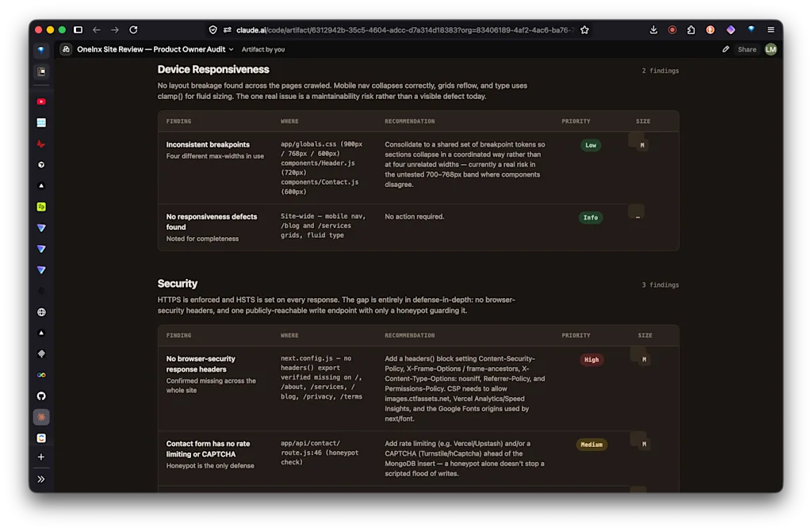Expand the sidebar with double chevron
Viewport: 812px width, 531px height.
[41, 479]
